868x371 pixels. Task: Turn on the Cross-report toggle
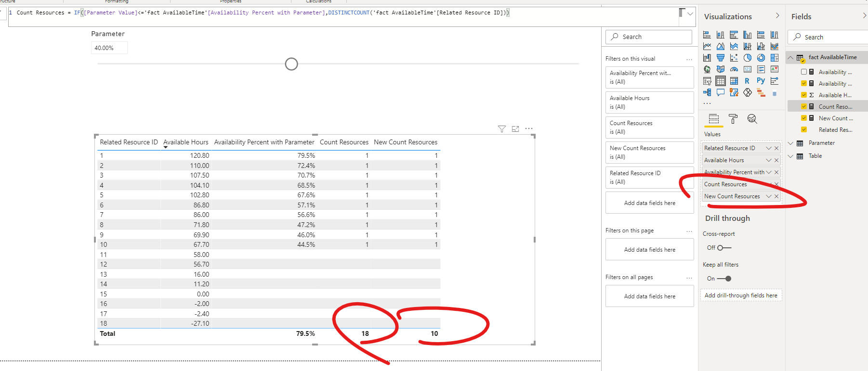tap(724, 248)
